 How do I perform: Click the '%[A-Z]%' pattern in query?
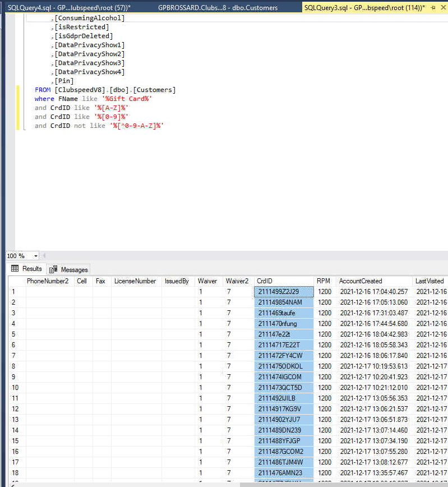pyautogui.click(x=111, y=108)
